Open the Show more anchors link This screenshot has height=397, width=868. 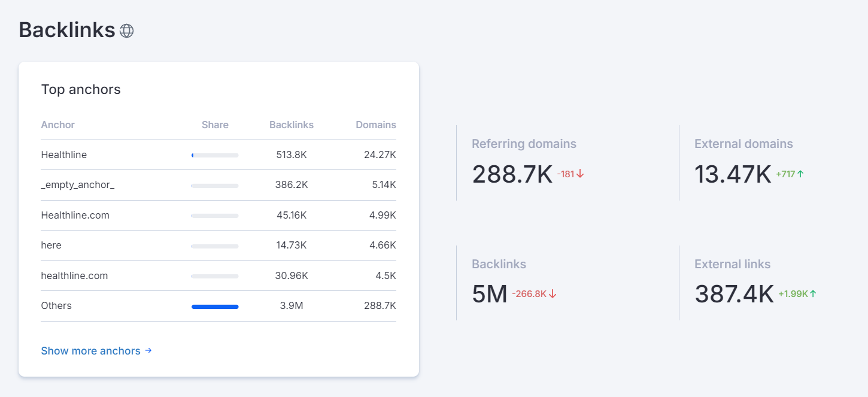coord(90,351)
